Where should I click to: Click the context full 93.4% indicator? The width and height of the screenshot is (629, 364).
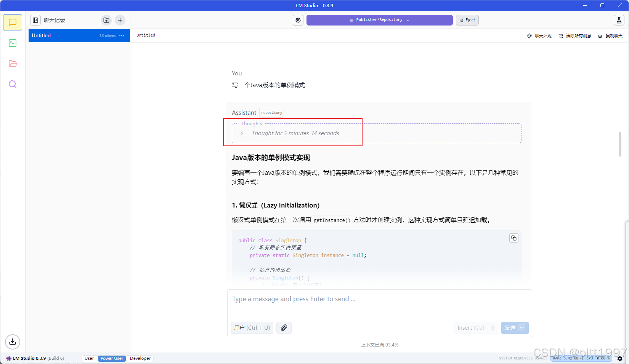380,345
